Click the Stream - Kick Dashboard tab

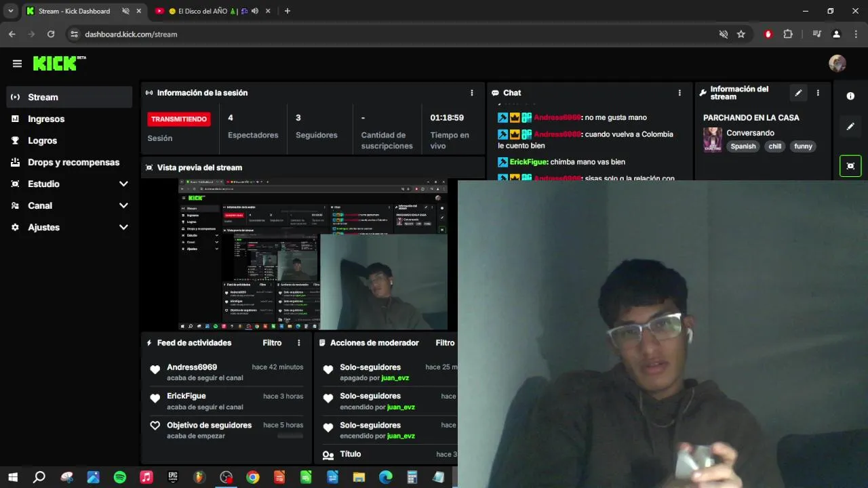pyautogui.click(x=75, y=11)
